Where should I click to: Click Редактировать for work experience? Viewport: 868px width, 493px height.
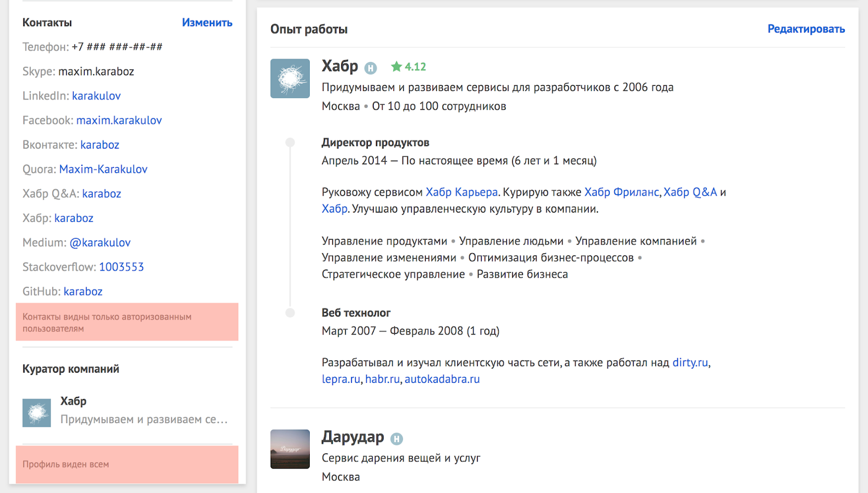(x=806, y=29)
